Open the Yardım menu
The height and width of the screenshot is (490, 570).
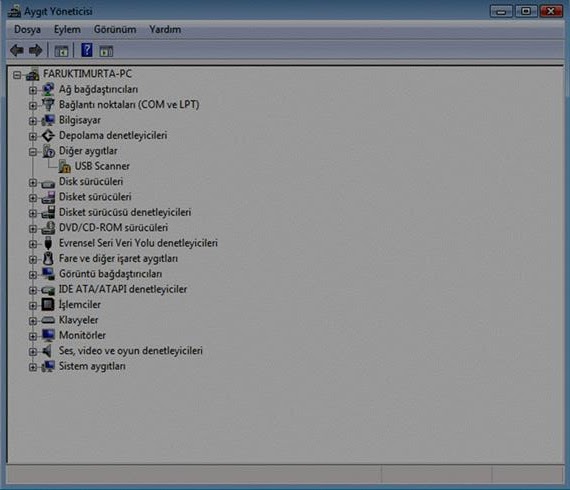165,29
